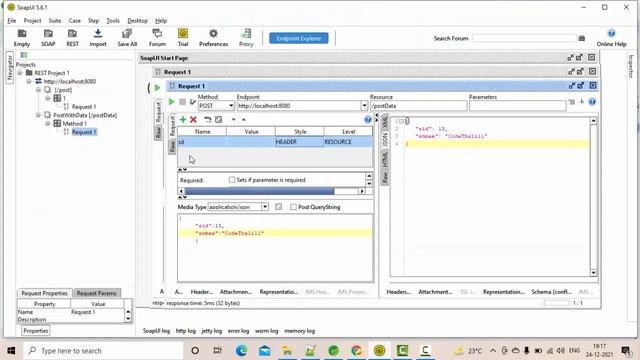
Task: Click the Resource /postData input field
Action: (x=418, y=106)
